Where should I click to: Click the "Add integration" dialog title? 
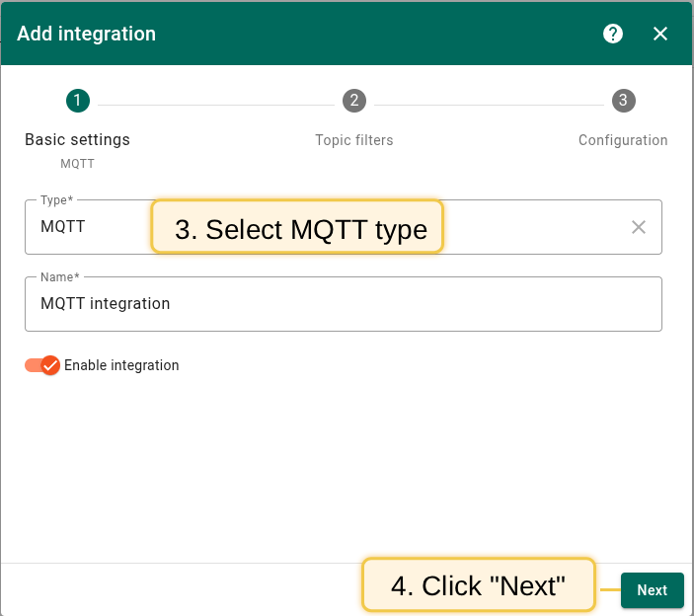click(x=87, y=34)
